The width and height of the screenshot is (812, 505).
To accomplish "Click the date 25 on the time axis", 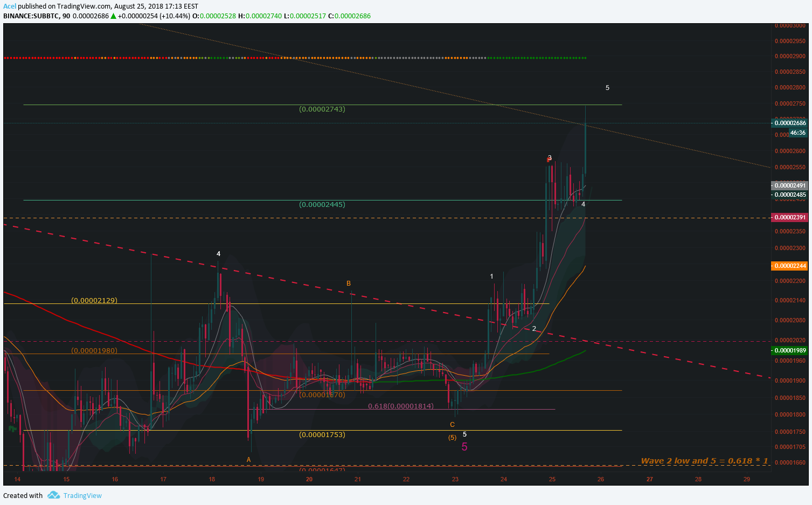I will point(552,479).
